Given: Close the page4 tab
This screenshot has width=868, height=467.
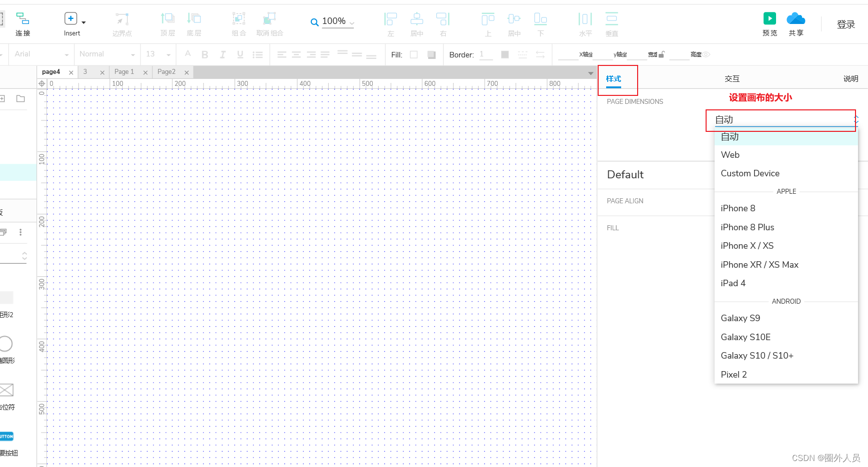Looking at the screenshot, I should [x=71, y=72].
